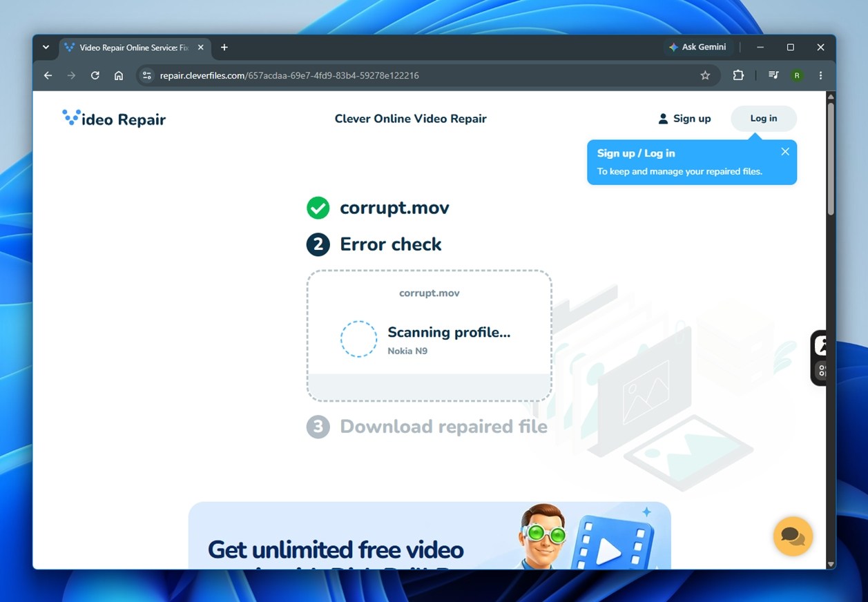Click the Sign up link
868x602 pixels.
[684, 119]
